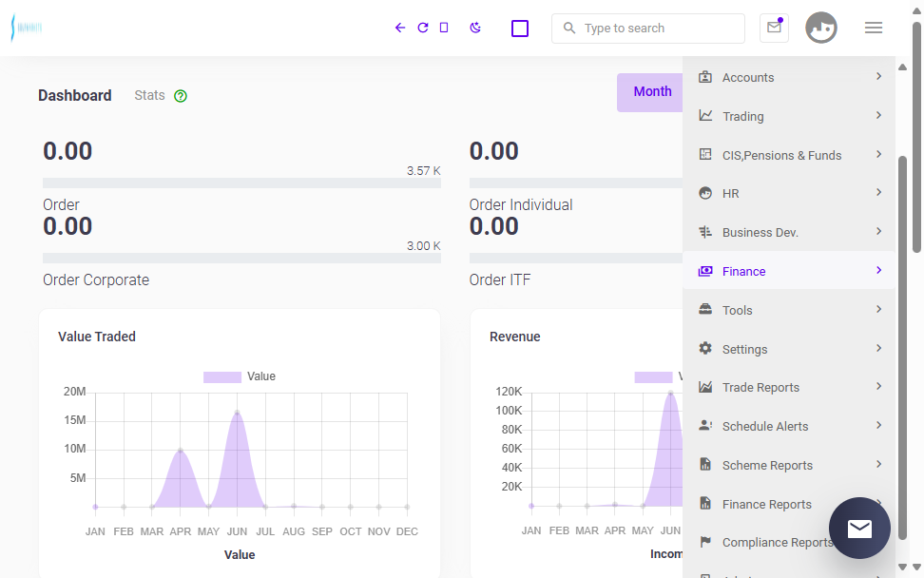Viewport: 924px width, 578px height.
Task: Open the user avatar profile
Action: point(821,28)
